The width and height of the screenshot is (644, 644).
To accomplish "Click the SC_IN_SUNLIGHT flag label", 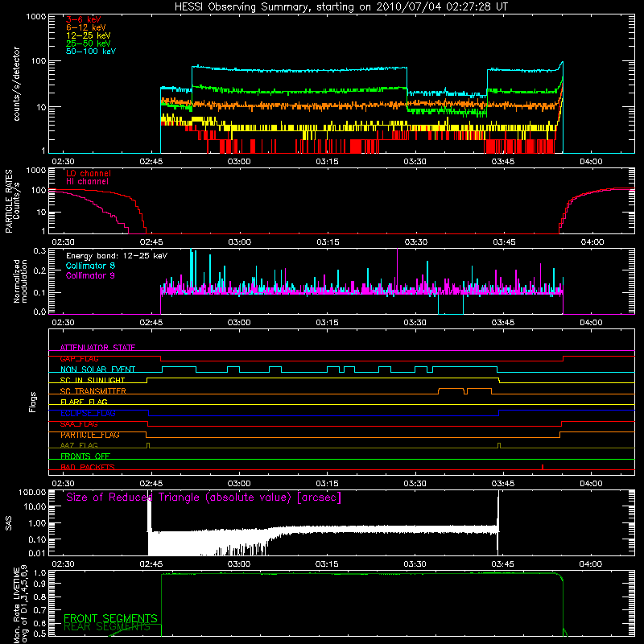I will point(93,380).
